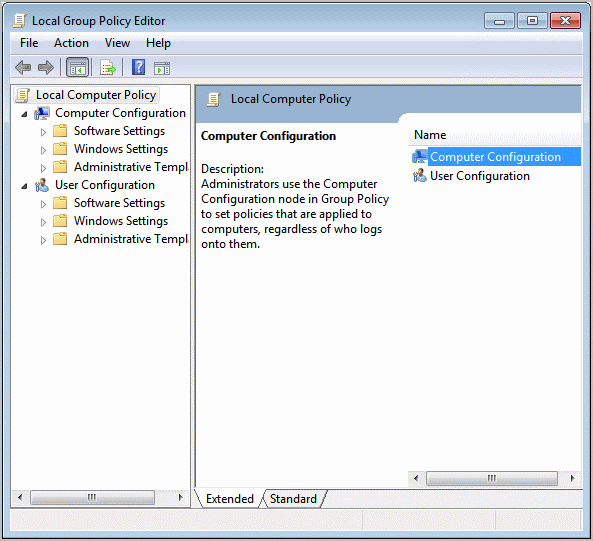Select User Configuration in Name list
This screenshot has width=593, height=541.
point(480,176)
